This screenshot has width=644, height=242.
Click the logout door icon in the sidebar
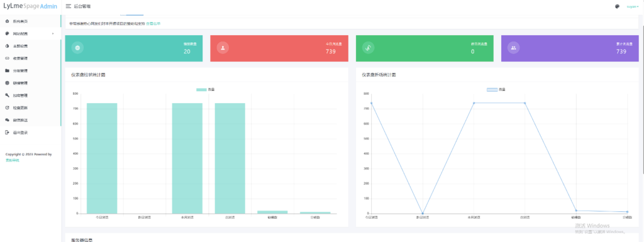(7, 133)
